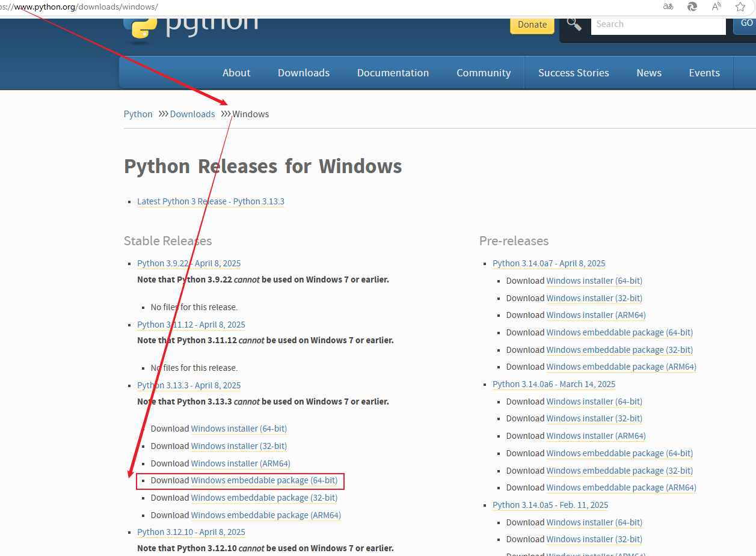
Task: Open the Events menu
Action: tap(704, 73)
